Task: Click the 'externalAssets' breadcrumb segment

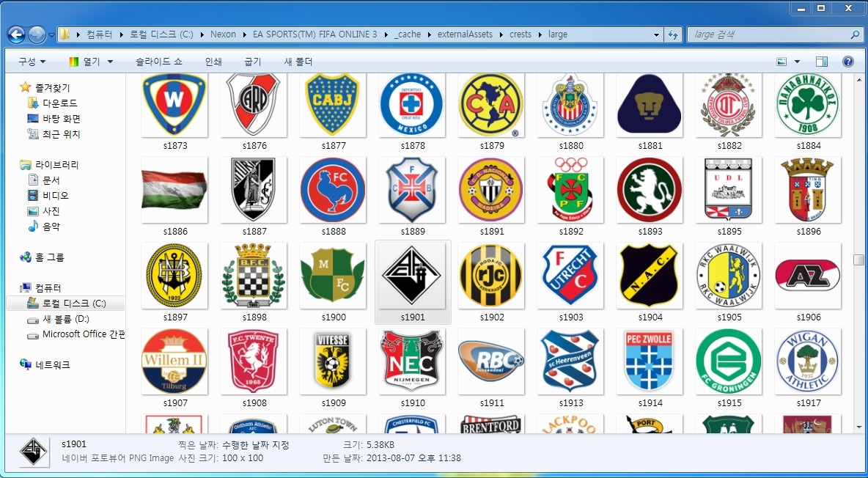Action: pos(465,34)
